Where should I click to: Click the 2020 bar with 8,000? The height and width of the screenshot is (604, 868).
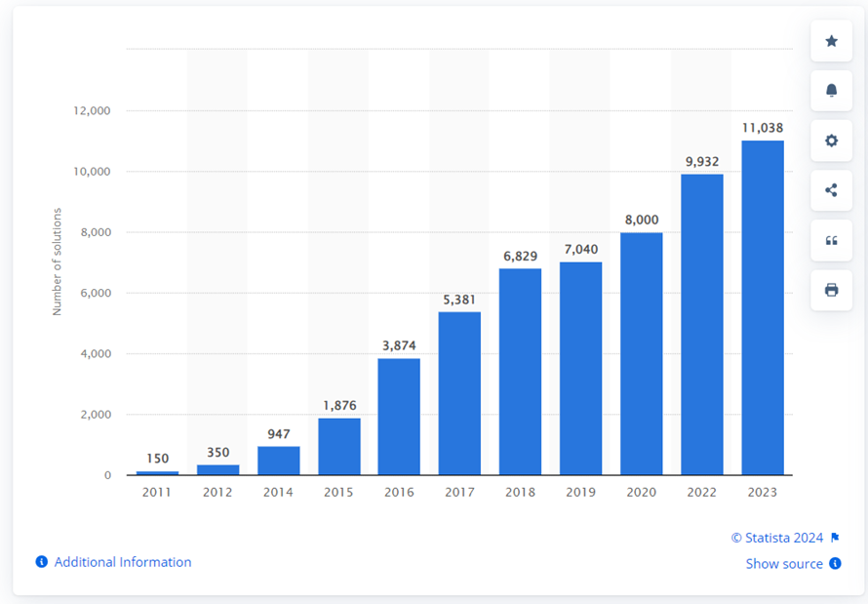(642, 353)
